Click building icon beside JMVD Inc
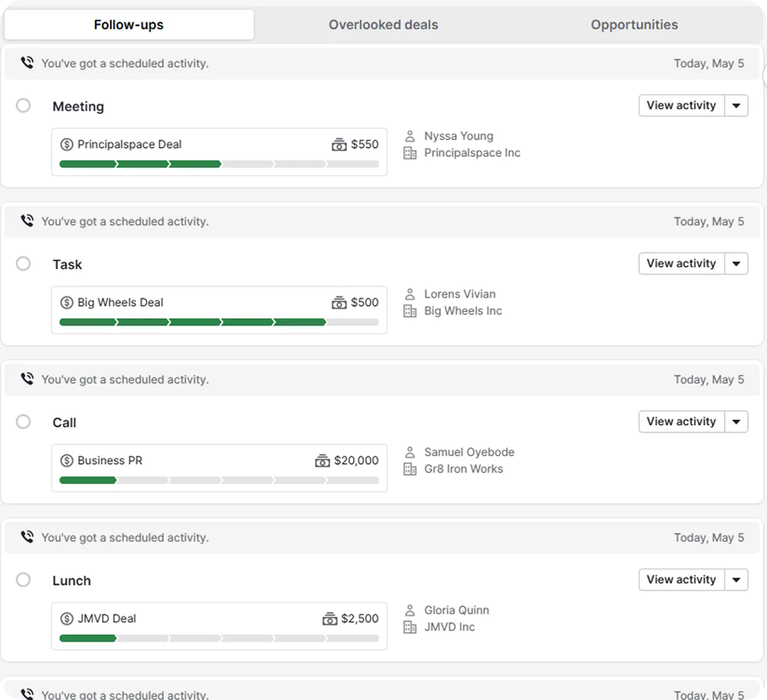Screen dimensions: 767x700 pos(410,627)
